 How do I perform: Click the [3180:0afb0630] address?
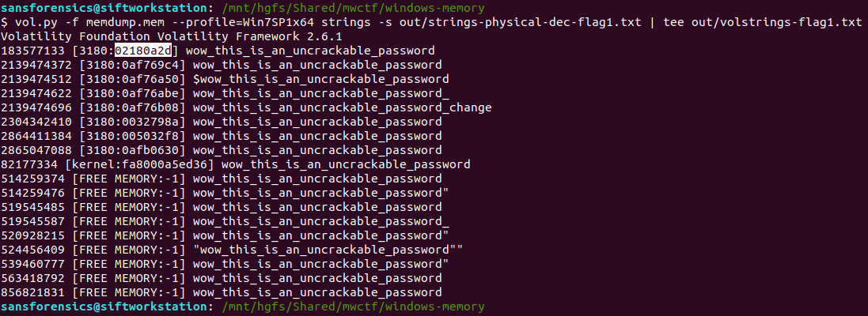pos(129,150)
